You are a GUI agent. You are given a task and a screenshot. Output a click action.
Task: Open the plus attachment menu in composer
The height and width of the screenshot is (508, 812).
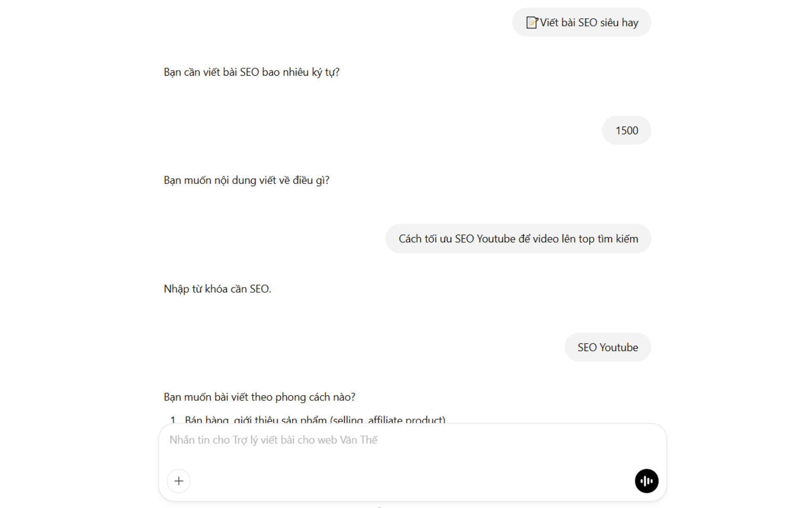point(179,481)
